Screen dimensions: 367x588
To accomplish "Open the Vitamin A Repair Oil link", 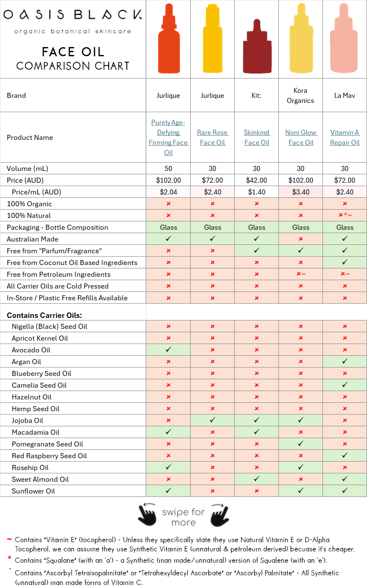I will tap(345, 137).
